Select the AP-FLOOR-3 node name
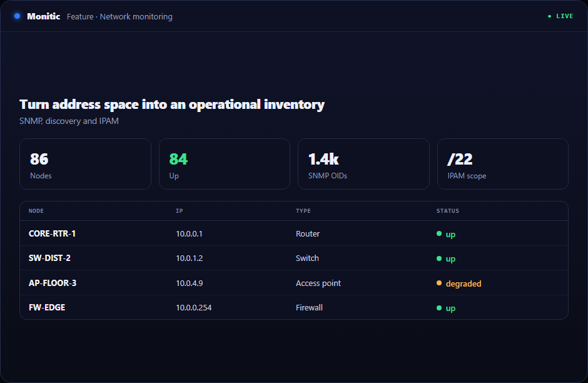The width and height of the screenshot is (588, 383). coord(53,283)
